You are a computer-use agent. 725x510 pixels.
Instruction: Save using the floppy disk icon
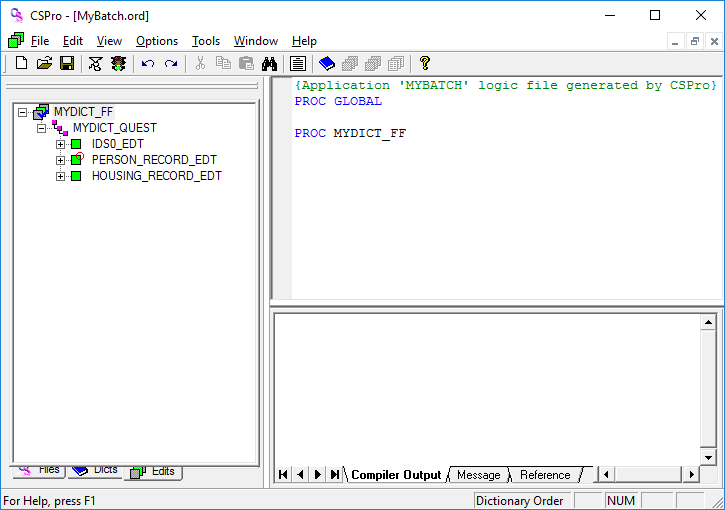click(x=66, y=63)
